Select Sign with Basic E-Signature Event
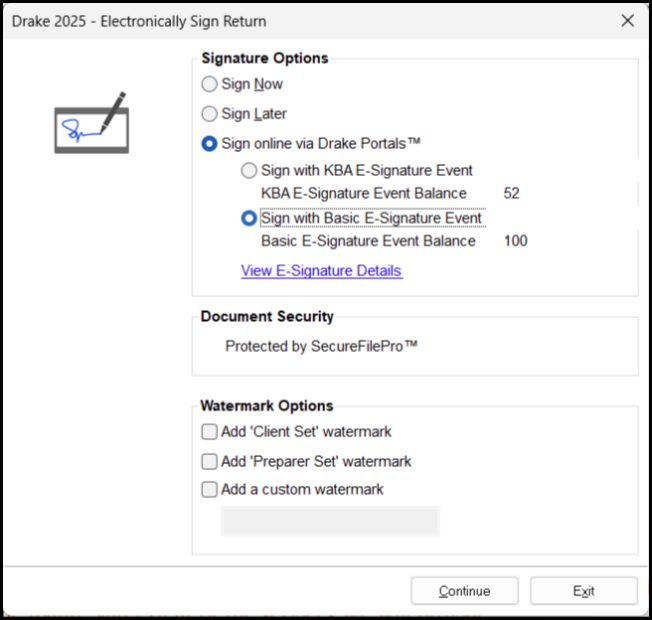The image size is (652, 620). click(249, 218)
